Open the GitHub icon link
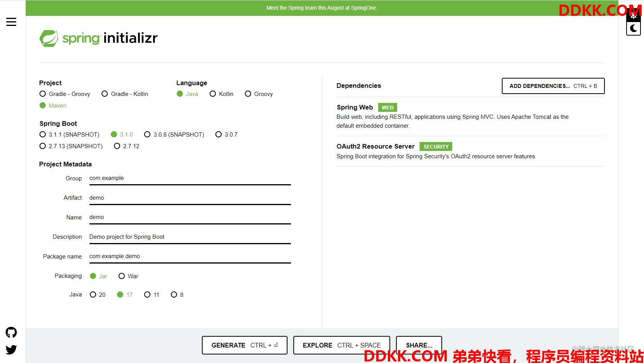This screenshot has height=363, width=644. (x=11, y=332)
